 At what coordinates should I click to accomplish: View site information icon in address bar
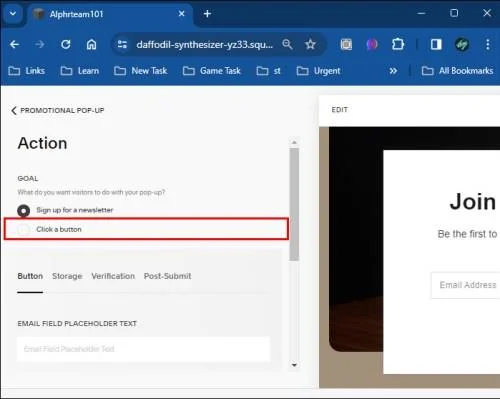click(x=122, y=44)
